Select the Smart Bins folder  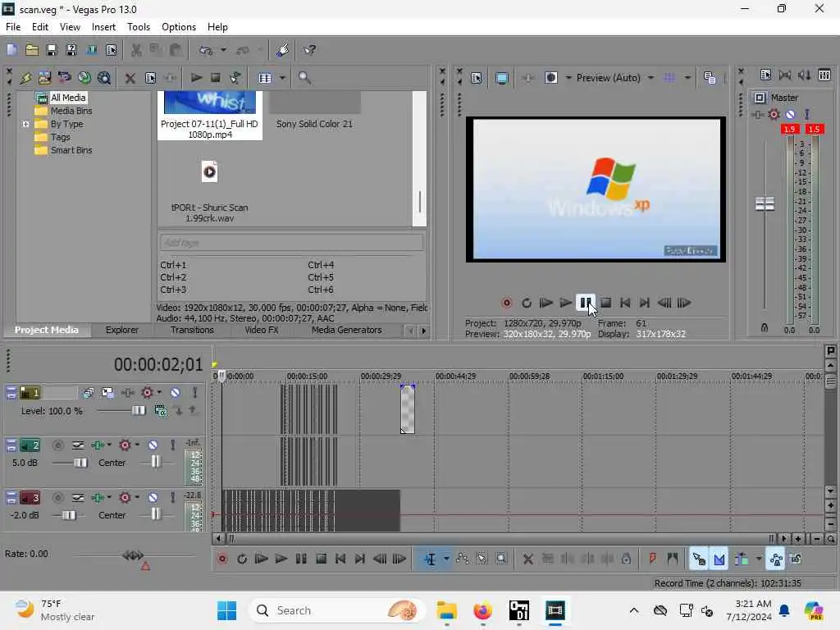[71, 151]
